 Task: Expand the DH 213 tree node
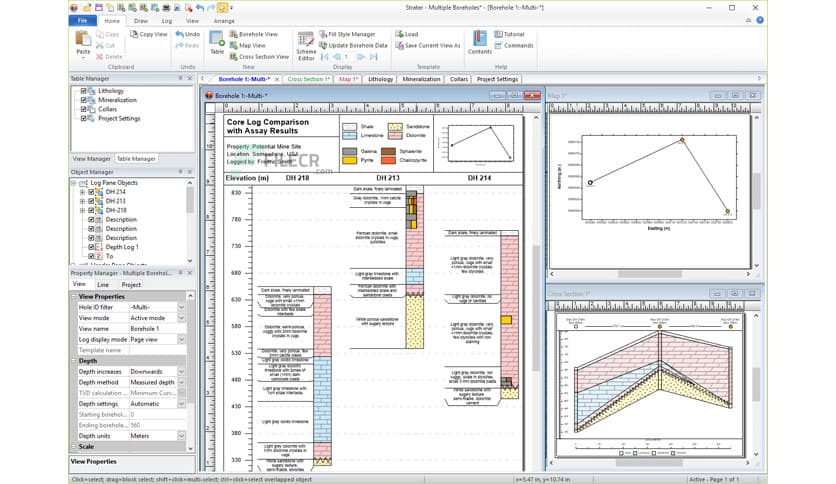[82, 201]
